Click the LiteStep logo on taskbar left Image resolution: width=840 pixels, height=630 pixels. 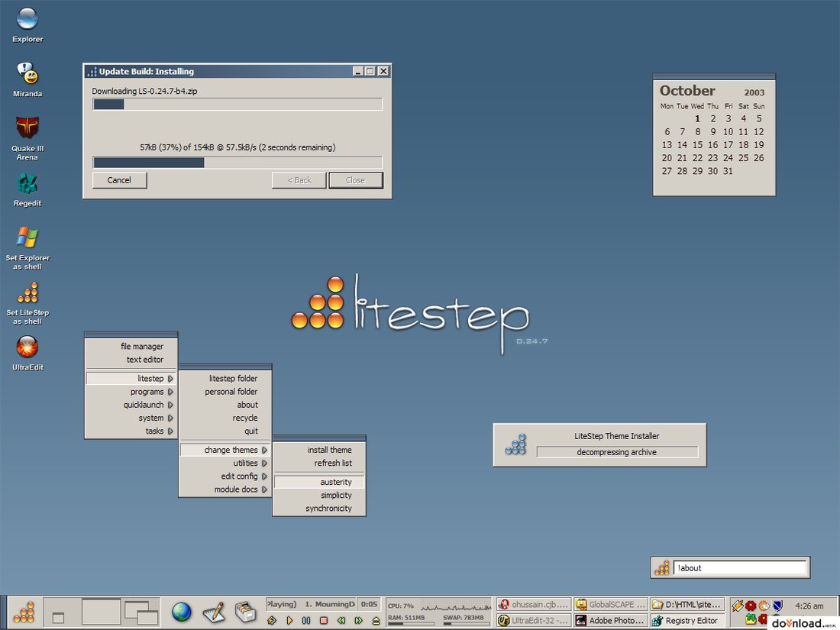pyautogui.click(x=24, y=612)
